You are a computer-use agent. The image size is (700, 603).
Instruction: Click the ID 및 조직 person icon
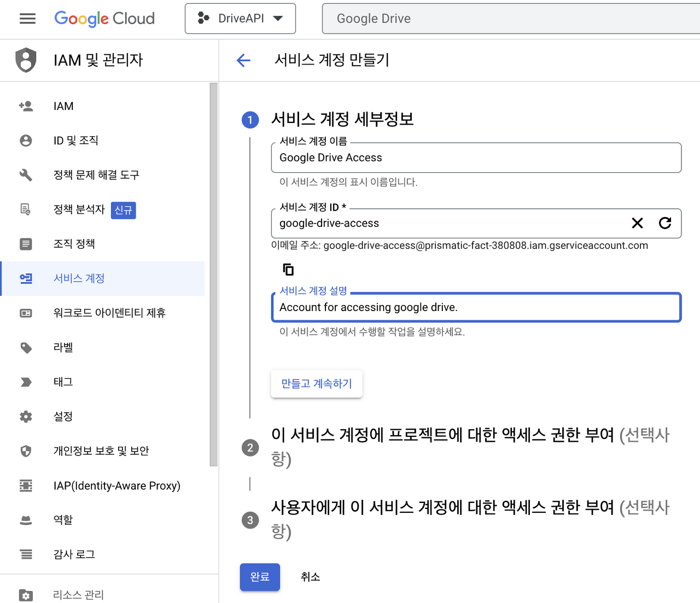pyautogui.click(x=26, y=140)
